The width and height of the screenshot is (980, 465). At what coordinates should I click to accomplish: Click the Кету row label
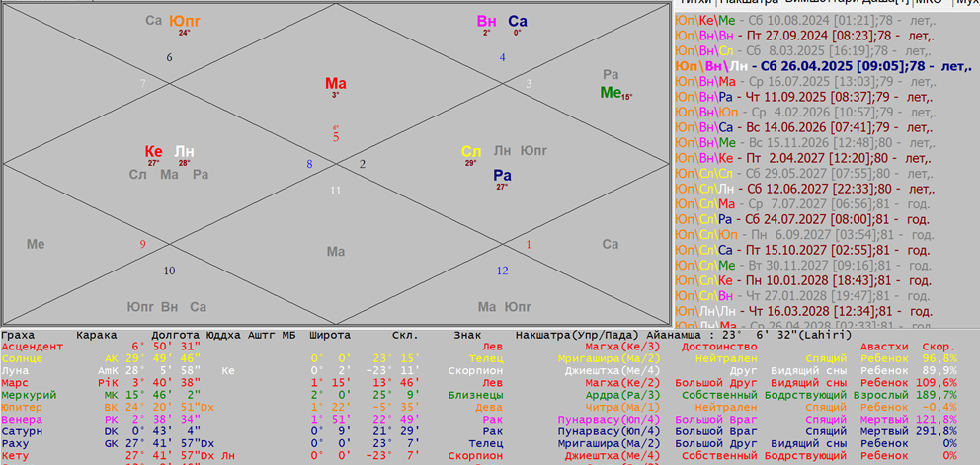tap(14, 456)
